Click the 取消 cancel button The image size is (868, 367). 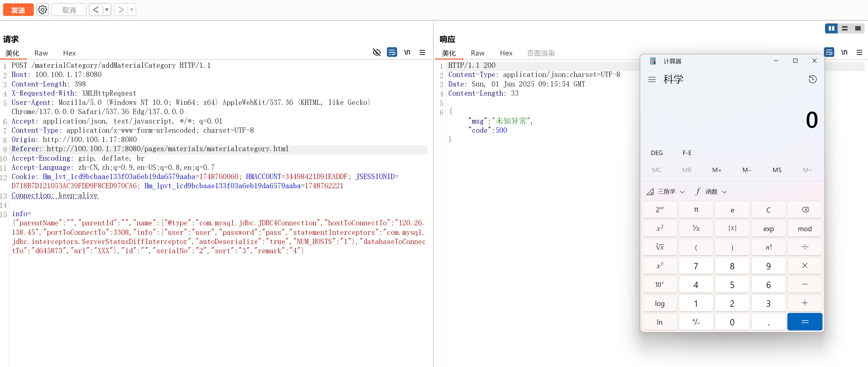[69, 10]
